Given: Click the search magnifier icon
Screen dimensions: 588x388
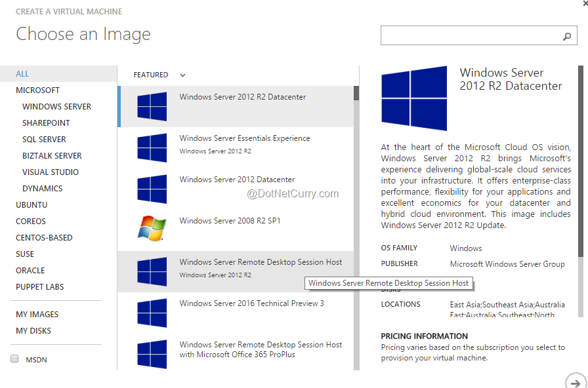Looking at the screenshot, I should [x=566, y=36].
